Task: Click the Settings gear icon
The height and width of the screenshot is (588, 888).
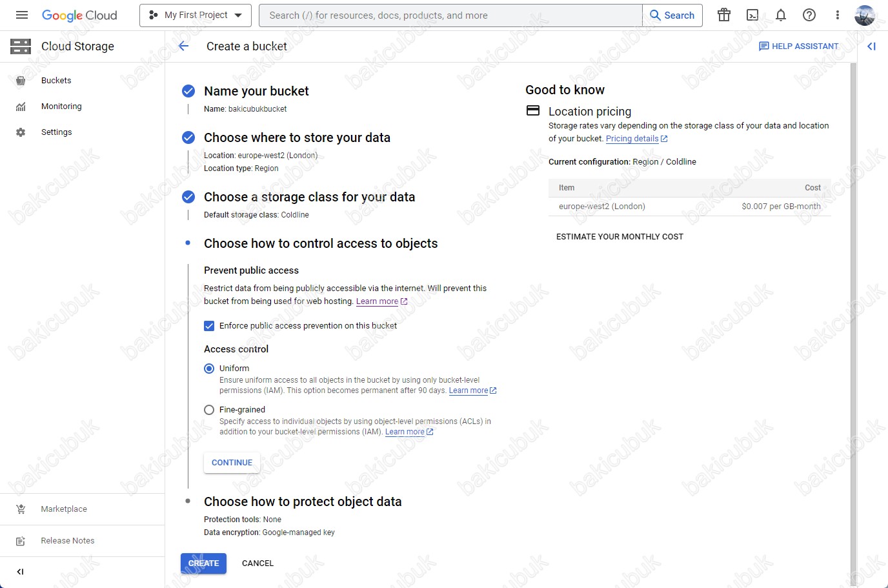Action: pos(21,132)
